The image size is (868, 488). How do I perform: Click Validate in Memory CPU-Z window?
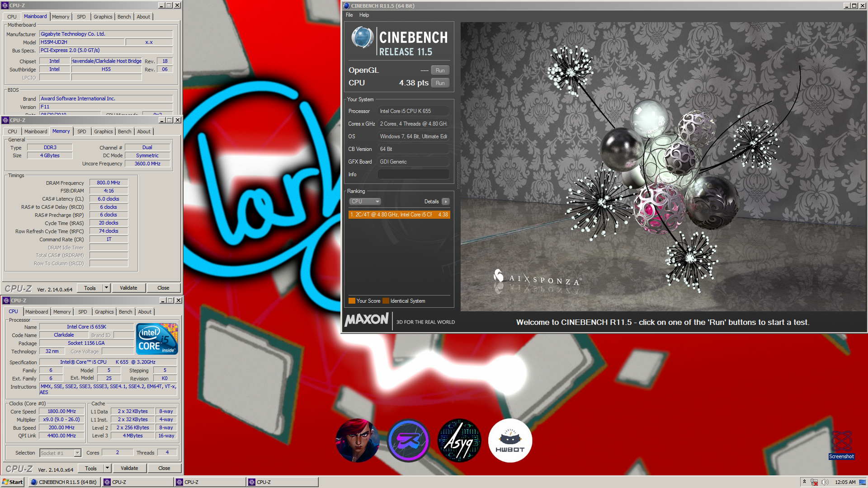128,288
